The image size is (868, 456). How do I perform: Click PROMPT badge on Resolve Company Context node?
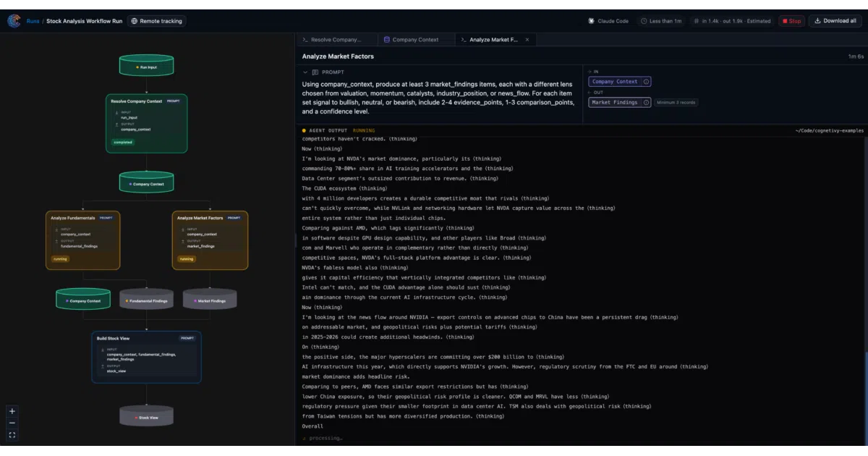[x=174, y=101]
